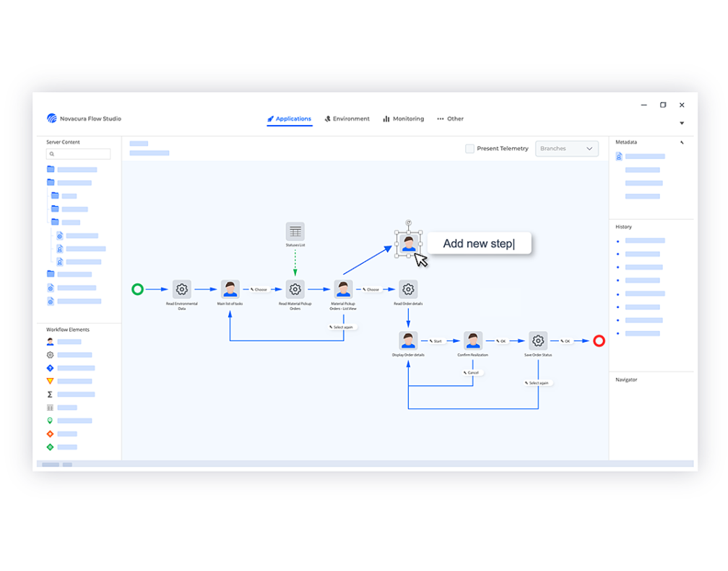Click the green start circle of workflow
728x571 pixels.
point(137,289)
